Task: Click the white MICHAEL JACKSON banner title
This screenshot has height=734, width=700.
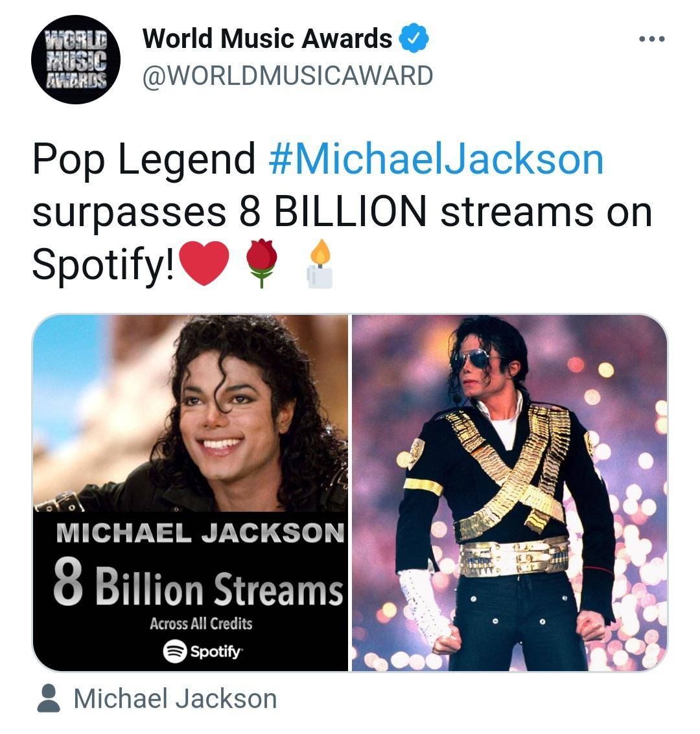Action: pos(200,533)
